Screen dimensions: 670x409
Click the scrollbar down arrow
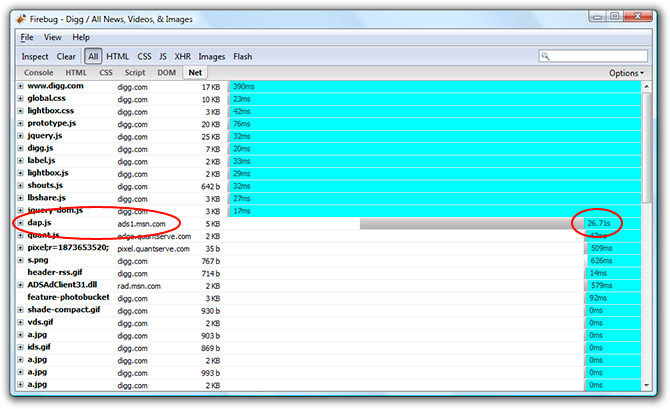click(646, 385)
